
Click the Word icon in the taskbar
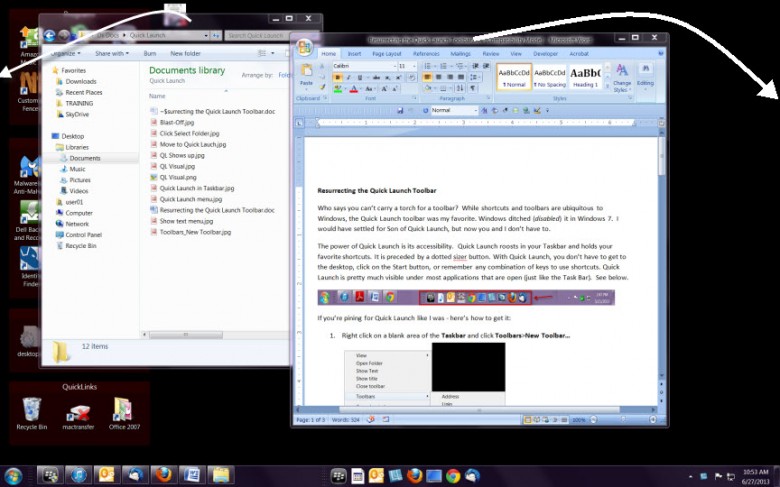(x=192, y=475)
